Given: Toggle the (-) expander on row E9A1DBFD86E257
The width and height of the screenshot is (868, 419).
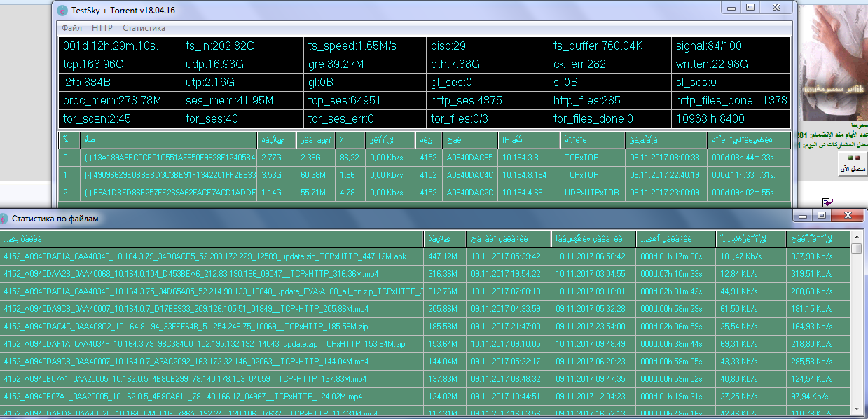Looking at the screenshot, I should [88, 191].
